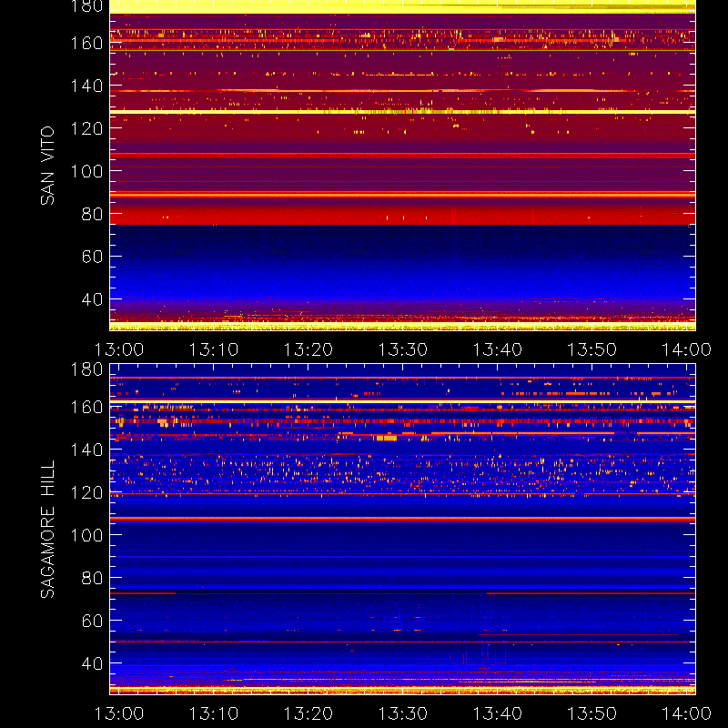Click Sagamore Hill plot's 13:00 time label
This screenshot has width=728, height=728.
119,713
